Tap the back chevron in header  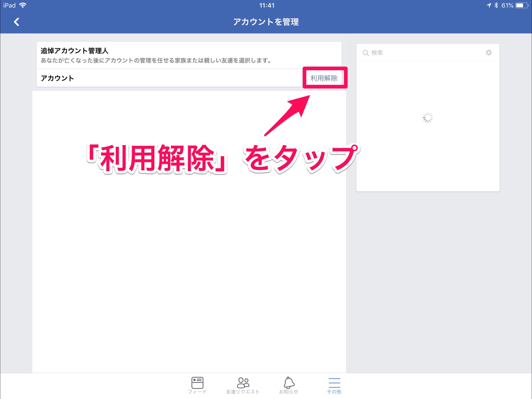[x=17, y=22]
